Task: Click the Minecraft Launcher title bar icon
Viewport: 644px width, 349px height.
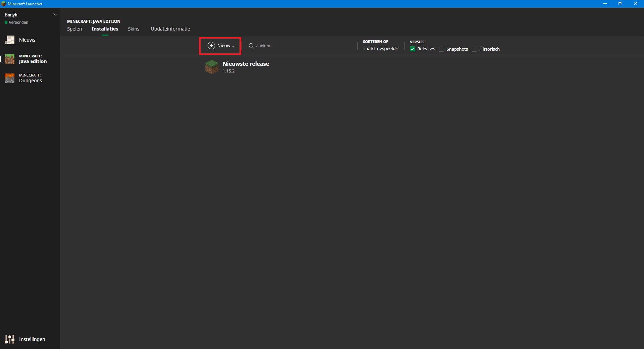Action: click(x=3, y=4)
